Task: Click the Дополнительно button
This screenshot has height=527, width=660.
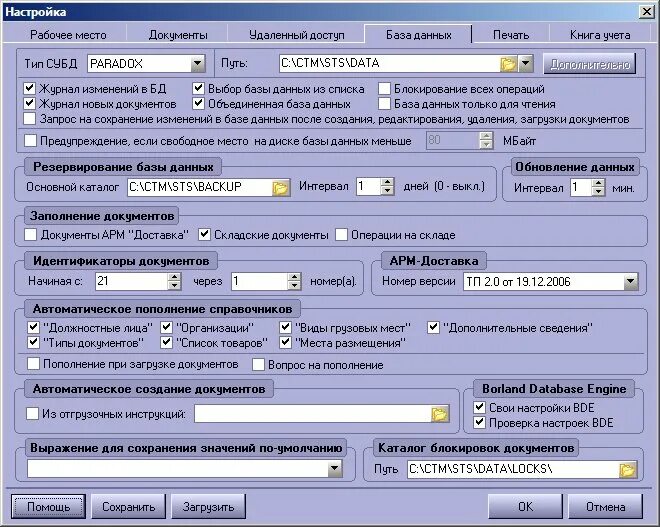Action: point(590,64)
